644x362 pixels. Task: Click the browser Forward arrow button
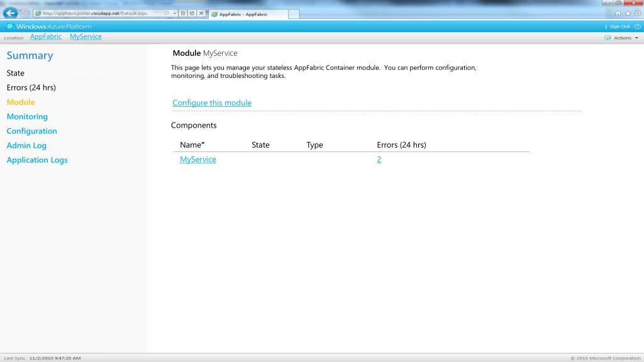(x=25, y=13)
